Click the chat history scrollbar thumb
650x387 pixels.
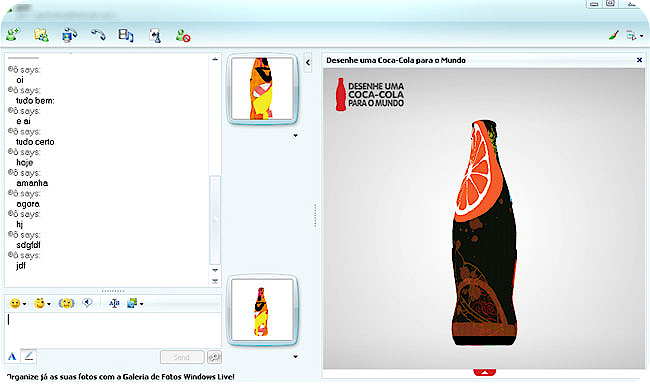[x=215, y=220]
